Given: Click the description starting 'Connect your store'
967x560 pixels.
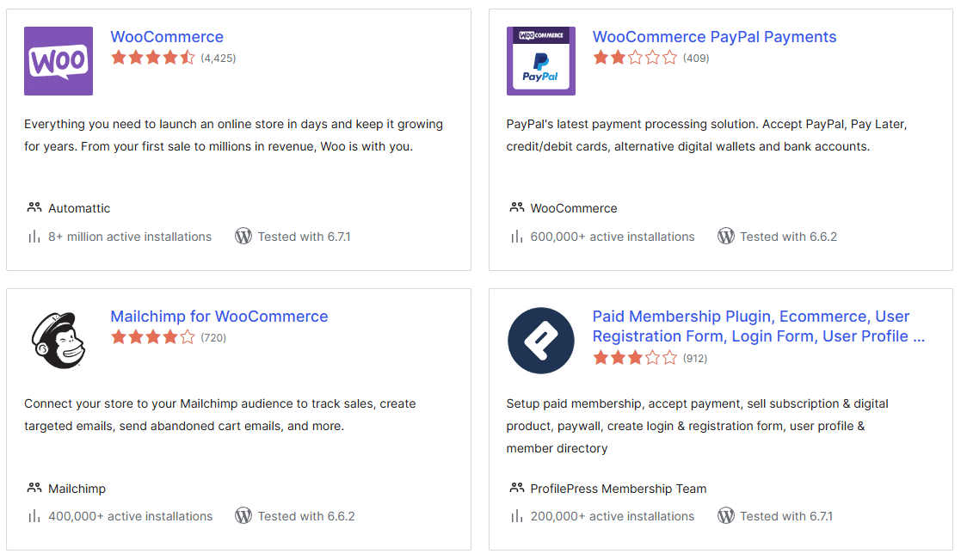Looking at the screenshot, I should (220, 415).
